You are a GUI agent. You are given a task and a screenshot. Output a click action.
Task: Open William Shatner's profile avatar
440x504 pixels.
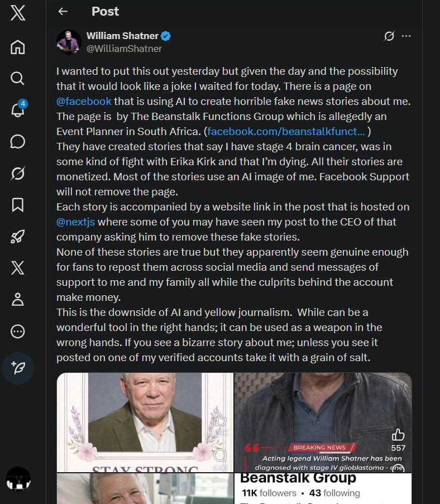pos(69,42)
